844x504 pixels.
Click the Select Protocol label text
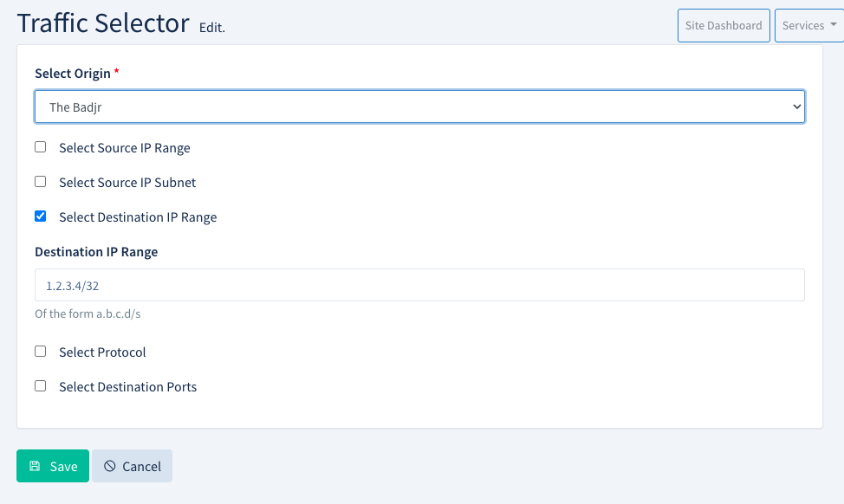tap(102, 352)
